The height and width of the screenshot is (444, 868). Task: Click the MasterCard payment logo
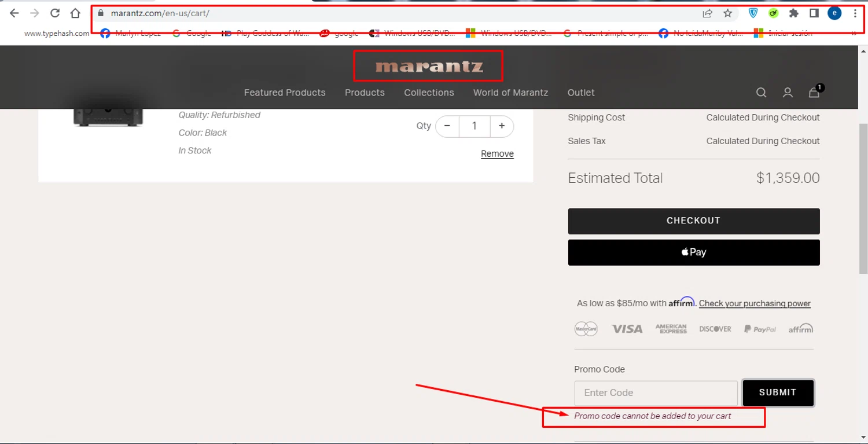(586, 329)
